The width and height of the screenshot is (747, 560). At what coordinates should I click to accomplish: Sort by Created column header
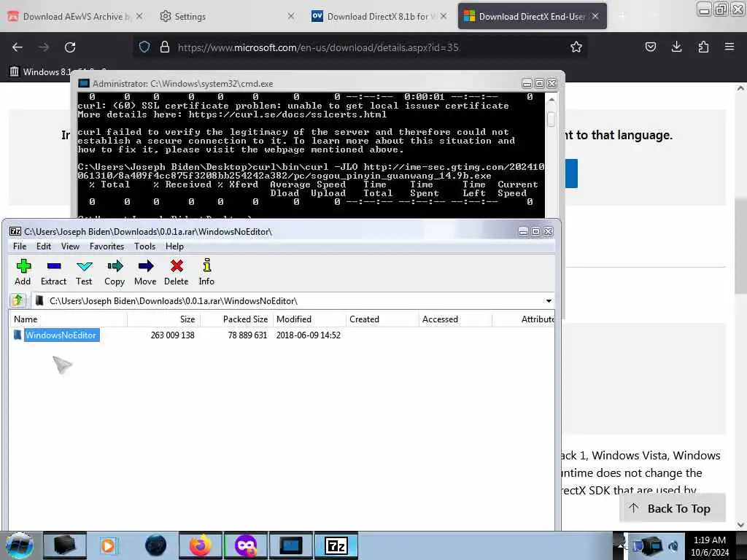(382, 319)
